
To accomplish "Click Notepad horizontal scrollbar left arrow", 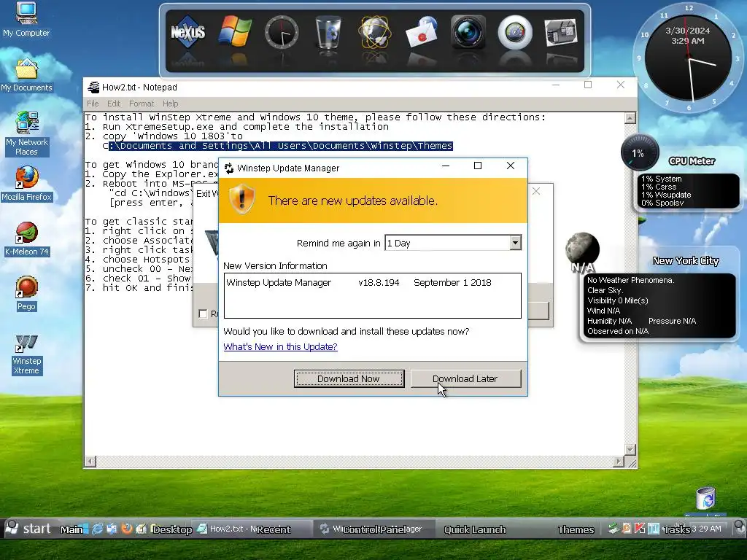I will tap(90, 461).
